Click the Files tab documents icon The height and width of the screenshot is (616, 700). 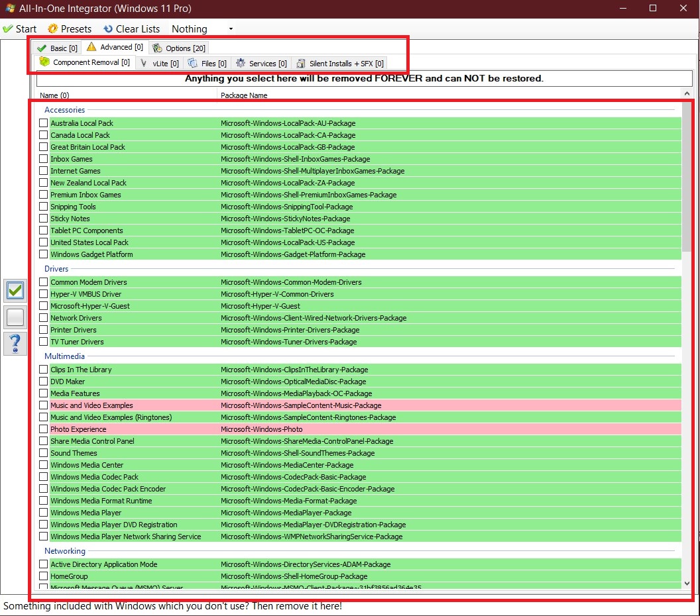[x=192, y=63]
